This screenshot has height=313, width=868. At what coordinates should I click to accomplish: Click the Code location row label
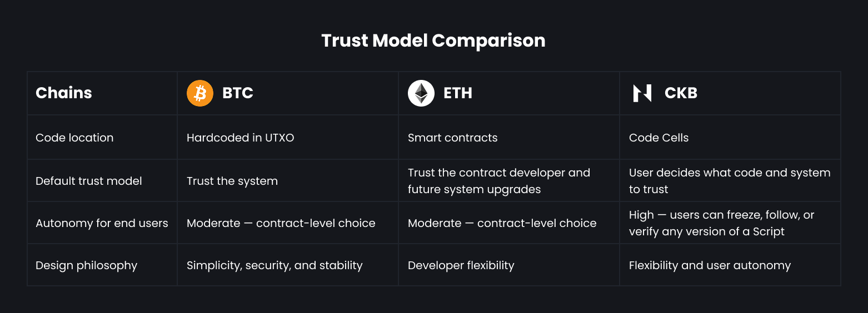pyautogui.click(x=74, y=138)
